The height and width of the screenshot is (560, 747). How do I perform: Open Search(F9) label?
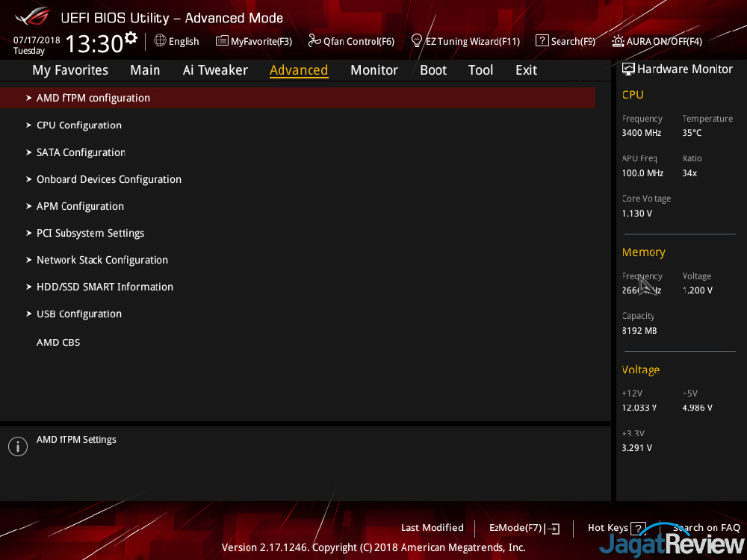click(573, 41)
